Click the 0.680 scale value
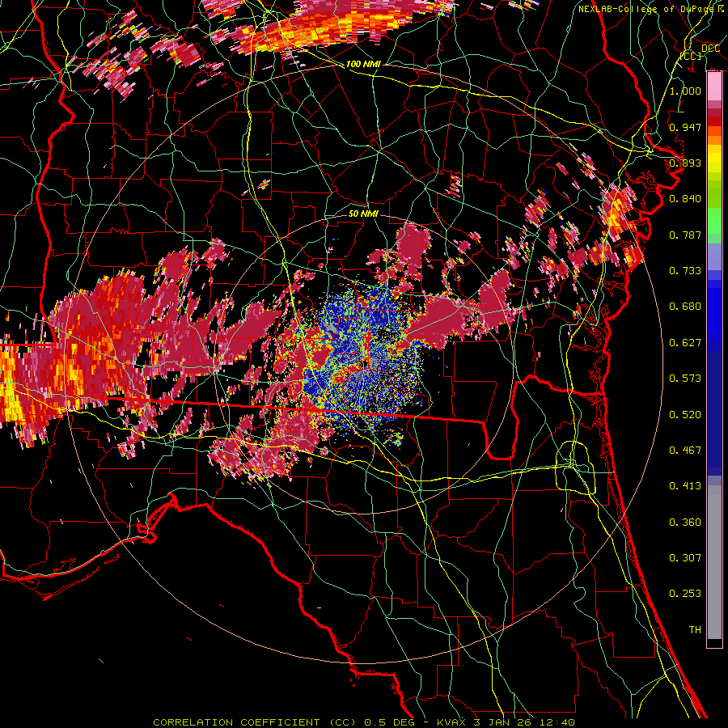Image resolution: width=728 pixels, height=728 pixels. (685, 307)
